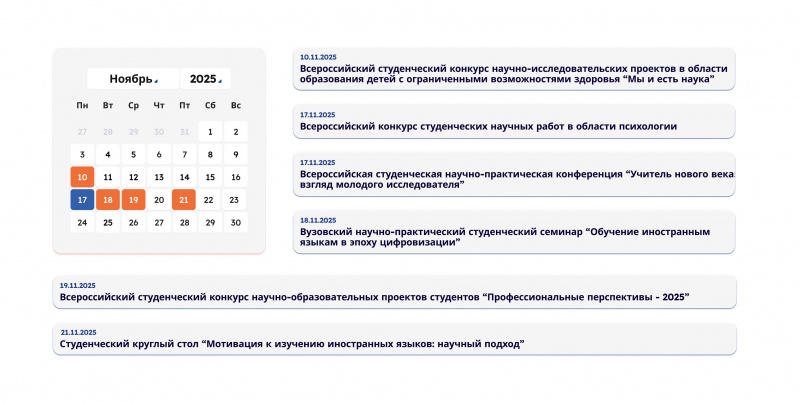Open the psychology student works contest
Image resolution: width=800 pixels, height=402 pixels.
[x=514, y=122]
